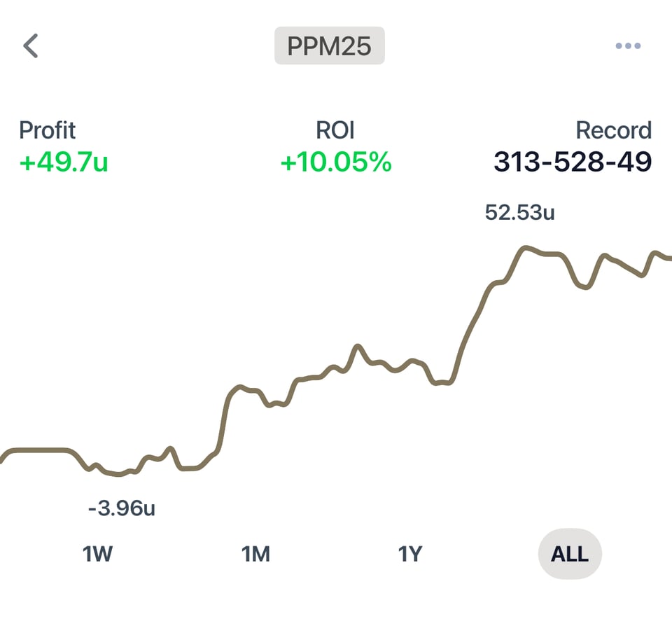Image resolution: width=672 pixels, height=626 pixels.
Task: Click the chart line's far-left starting point
Action: point(2,461)
